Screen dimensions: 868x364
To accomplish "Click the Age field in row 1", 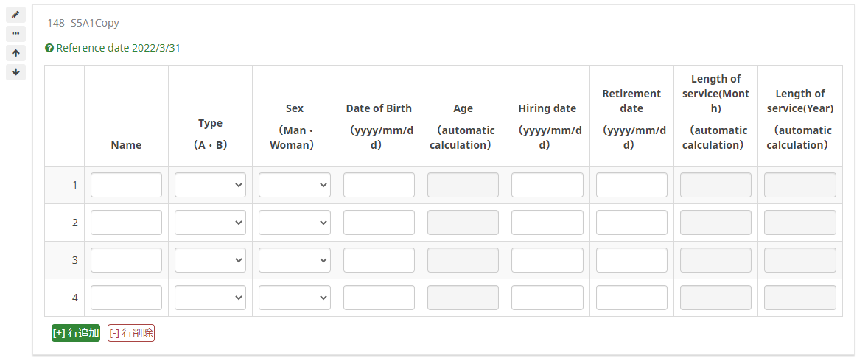I will tap(463, 185).
